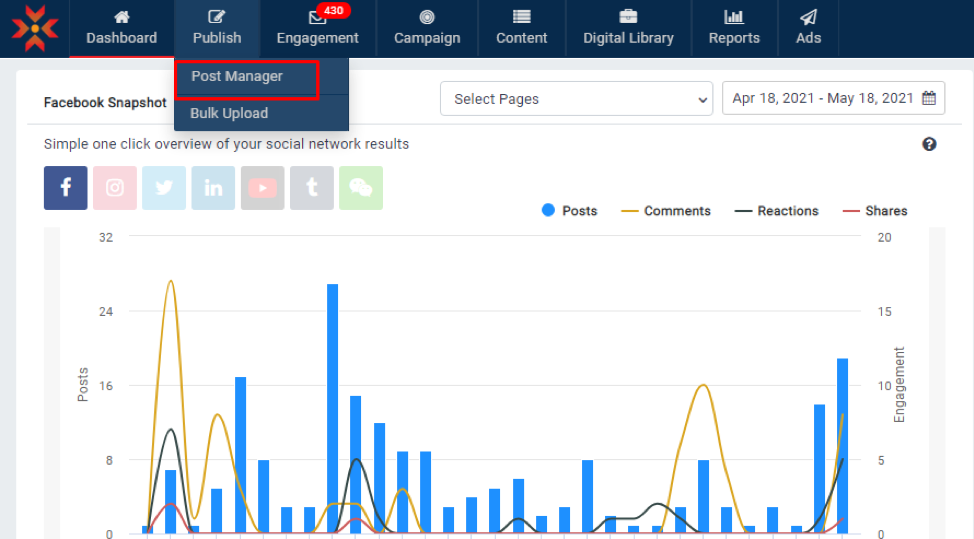The image size is (974, 539).
Task: Open the Digital Library page
Action: (628, 28)
